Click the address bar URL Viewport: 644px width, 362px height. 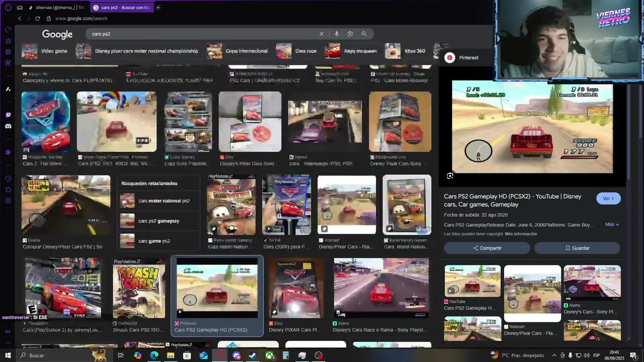[81, 19]
